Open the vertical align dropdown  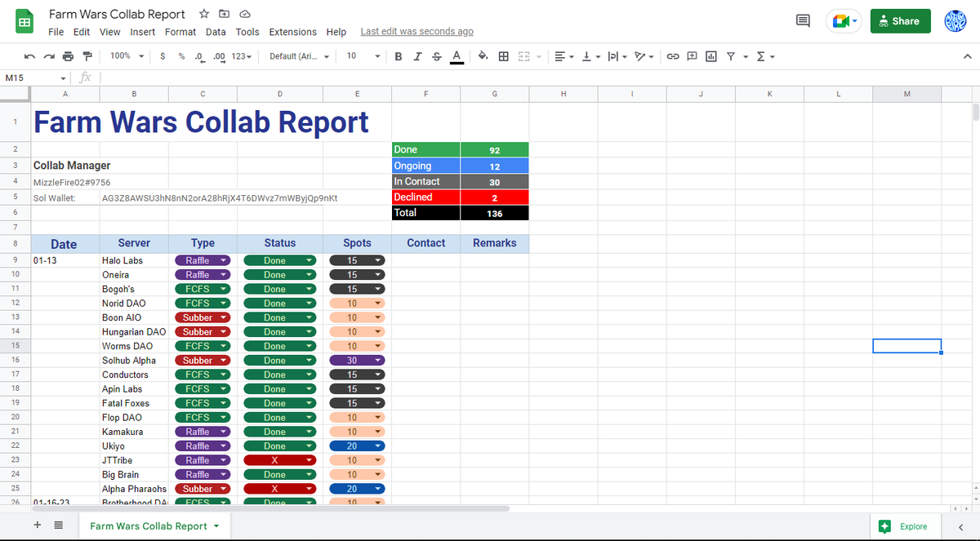tap(590, 56)
